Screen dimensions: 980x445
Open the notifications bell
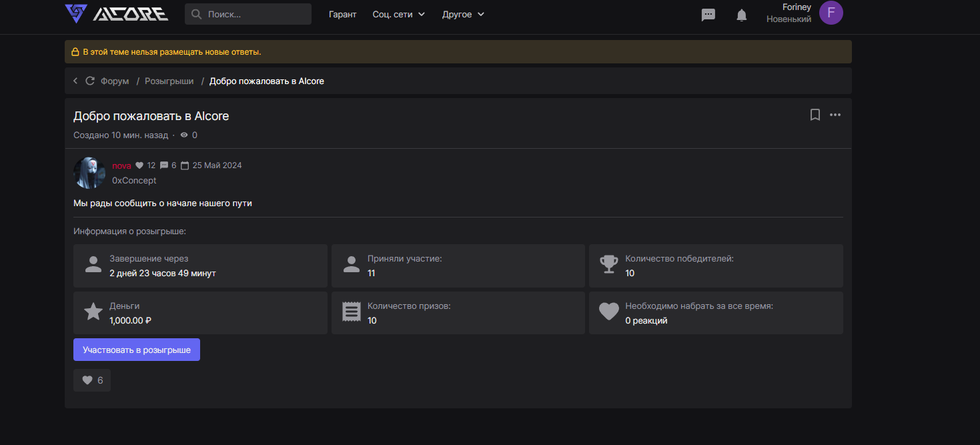(741, 15)
